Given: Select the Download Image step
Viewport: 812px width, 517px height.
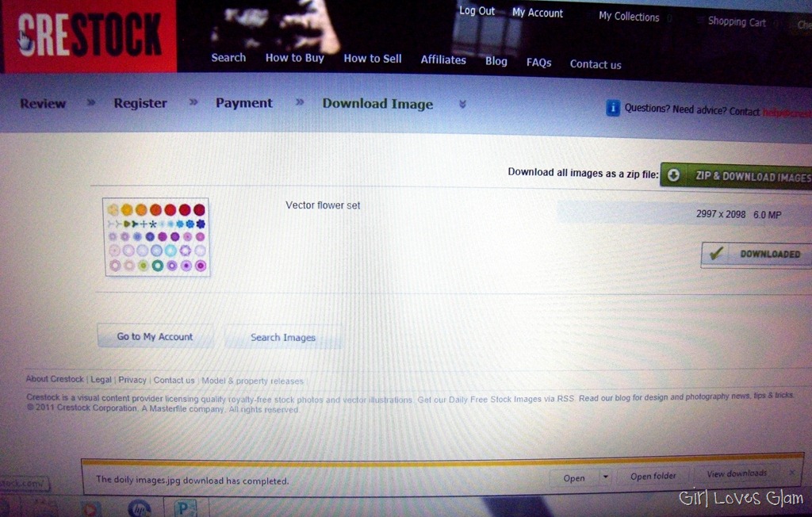Looking at the screenshot, I should [377, 104].
